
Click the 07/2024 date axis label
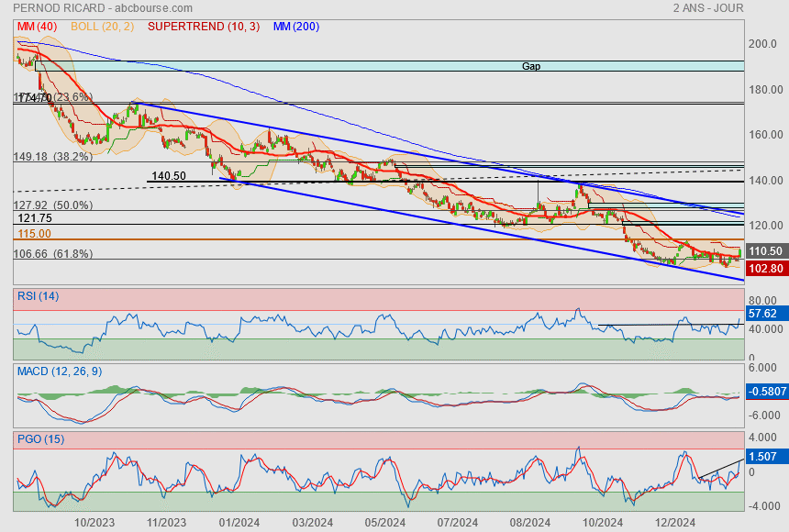click(458, 523)
